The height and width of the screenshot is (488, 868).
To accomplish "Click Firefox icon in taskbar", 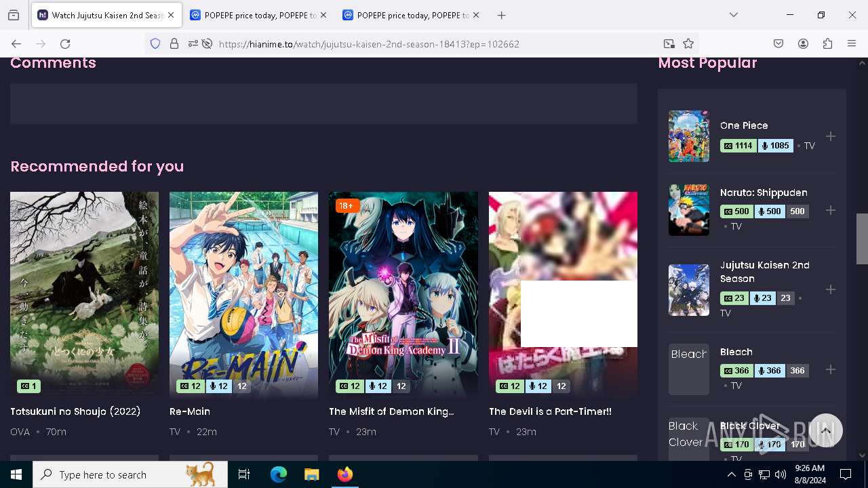I will [344, 474].
